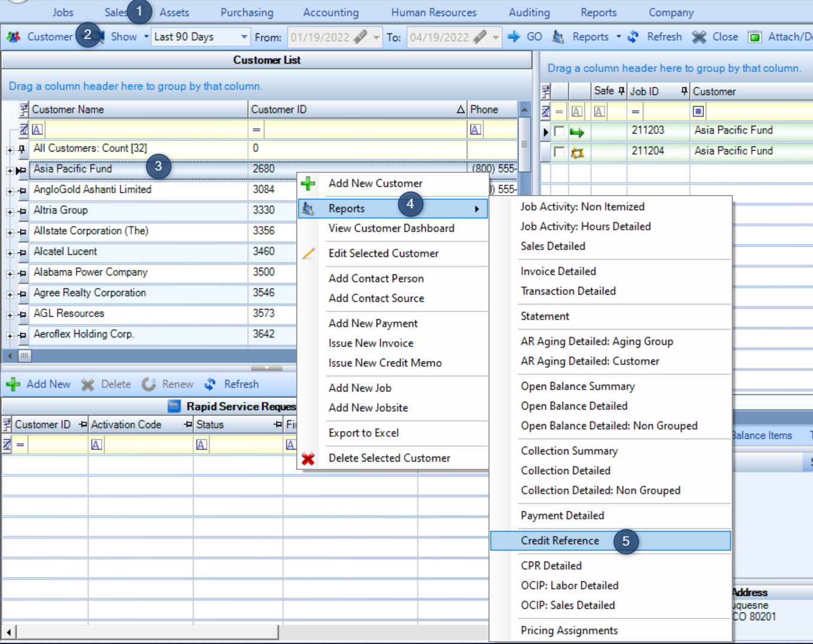Screen dimensions: 813x644
Task: Click the blue GO arrow icon
Action: pos(514,37)
